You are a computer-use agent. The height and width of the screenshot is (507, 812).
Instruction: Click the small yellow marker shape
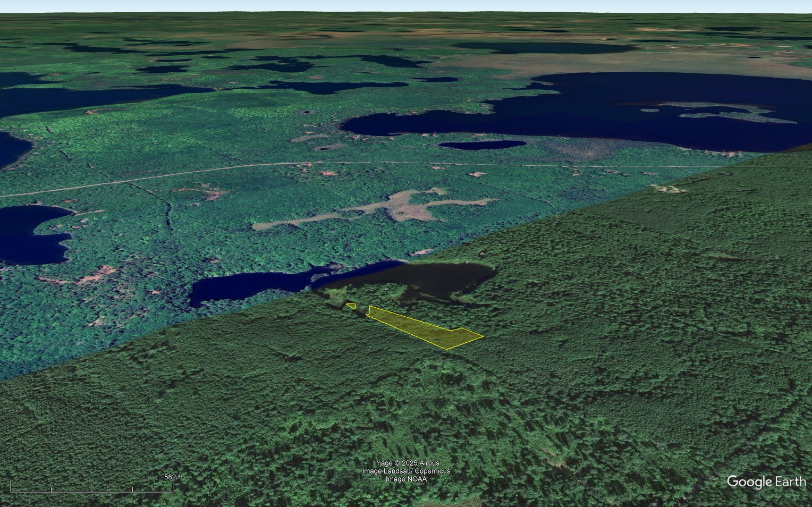[350, 306]
